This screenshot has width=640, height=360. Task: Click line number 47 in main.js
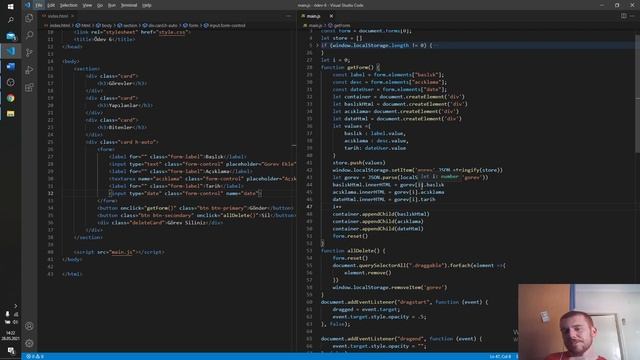(x=309, y=207)
